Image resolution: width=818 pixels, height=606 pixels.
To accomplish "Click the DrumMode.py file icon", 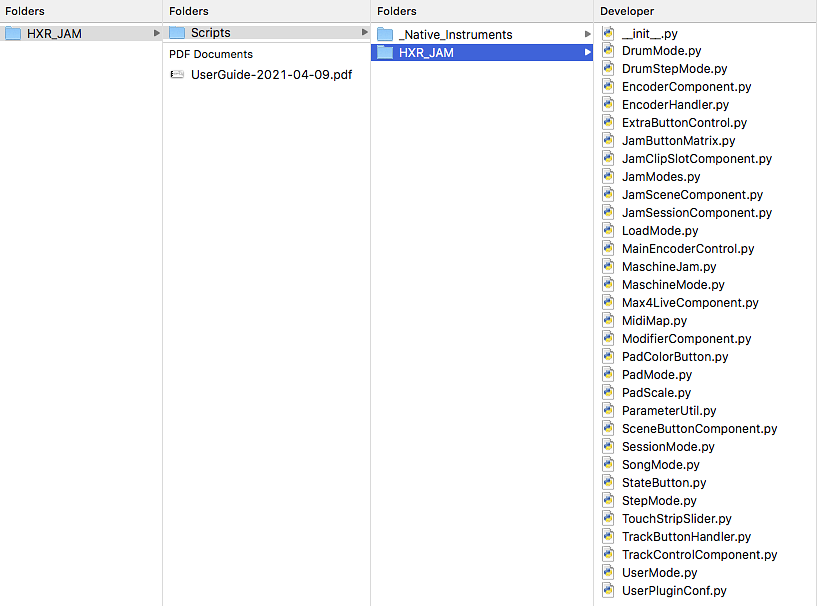I will click(608, 51).
